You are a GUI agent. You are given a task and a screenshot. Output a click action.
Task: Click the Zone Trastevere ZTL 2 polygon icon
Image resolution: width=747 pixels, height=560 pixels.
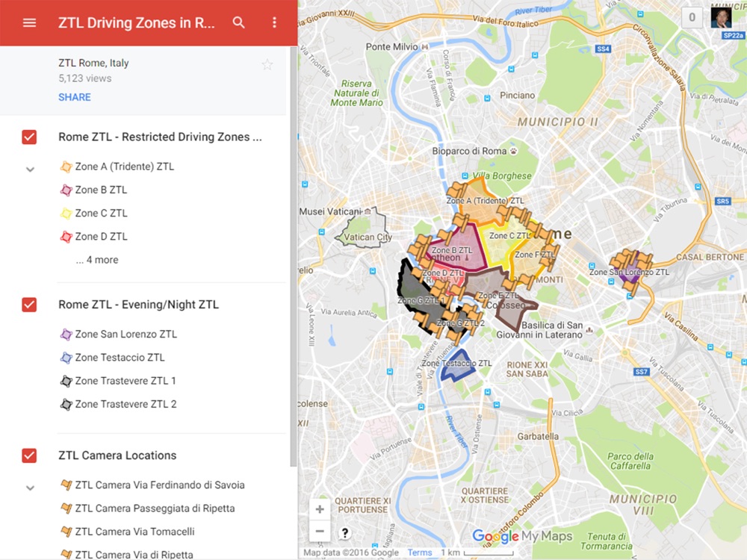66,404
